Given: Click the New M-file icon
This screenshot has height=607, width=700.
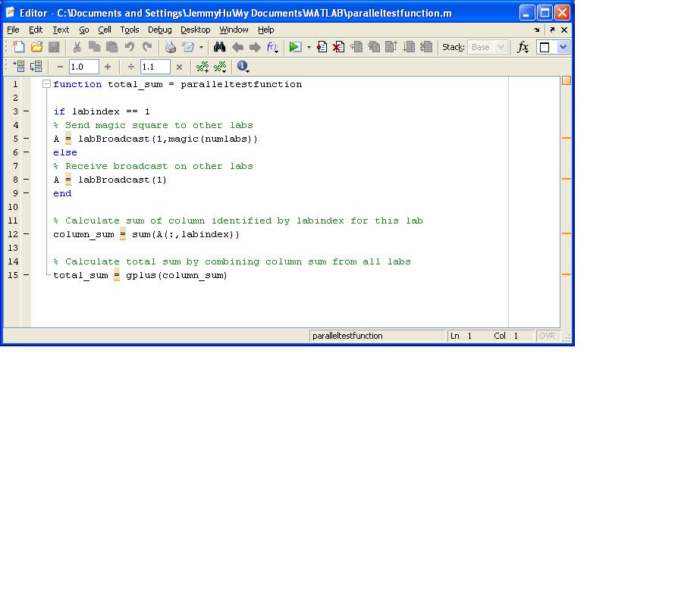Looking at the screenshot, I should tap(19, 47).
